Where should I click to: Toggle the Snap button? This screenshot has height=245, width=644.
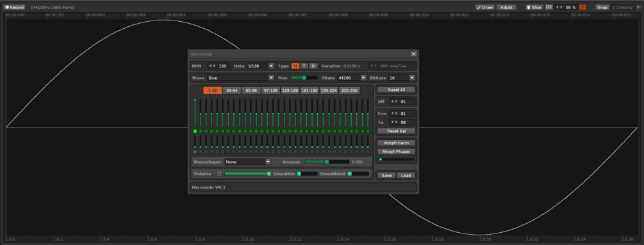[602, 8]
